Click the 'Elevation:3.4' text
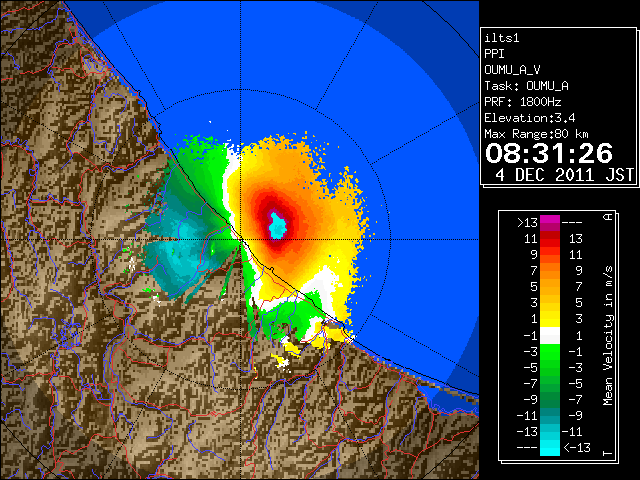 (530, 118)
